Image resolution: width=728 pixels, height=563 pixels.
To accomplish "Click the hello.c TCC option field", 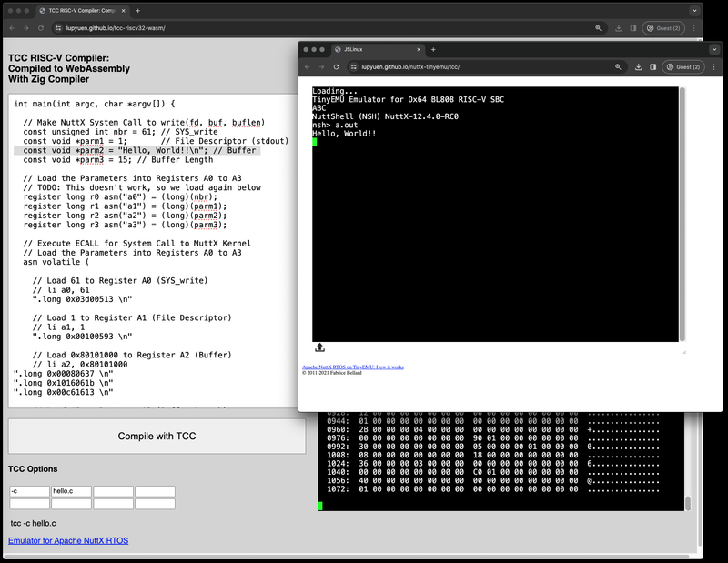I will coord(72,491).
